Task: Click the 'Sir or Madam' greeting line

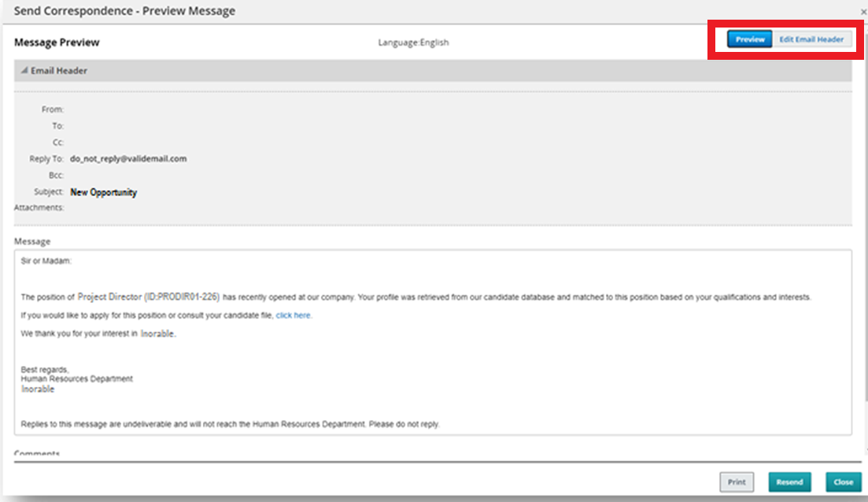Action: pos(46,260)
